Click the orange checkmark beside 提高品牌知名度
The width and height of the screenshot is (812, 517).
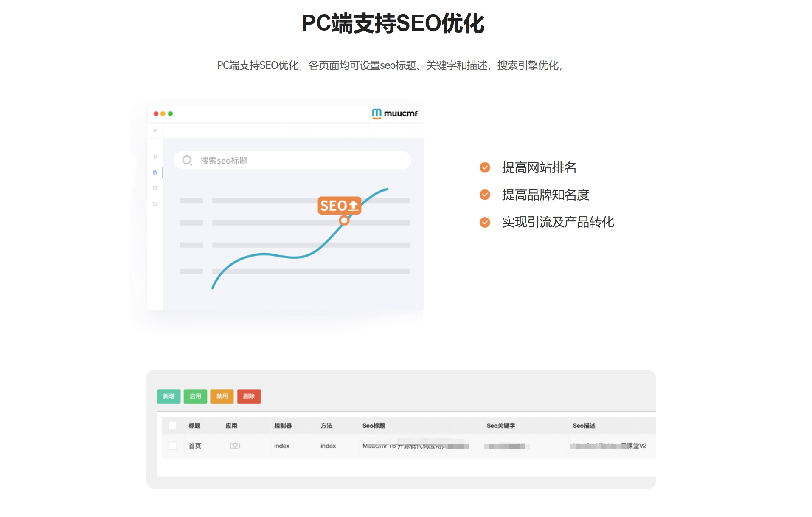484,195
